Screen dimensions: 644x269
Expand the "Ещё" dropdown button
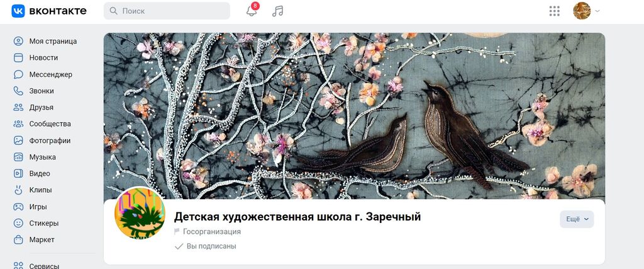coord(577,219)
